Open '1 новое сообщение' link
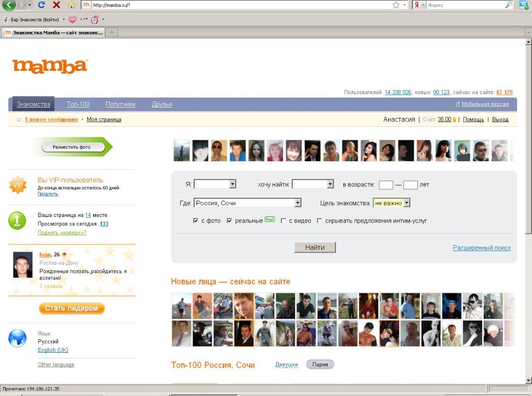Screen dimensions: 532x396 [x=51, y=119]
